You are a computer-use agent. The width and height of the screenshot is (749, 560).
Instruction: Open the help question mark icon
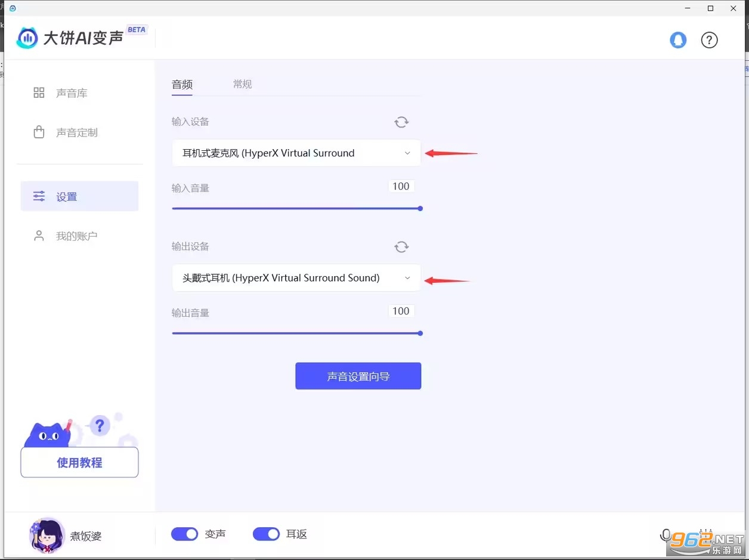click(709, 40)
